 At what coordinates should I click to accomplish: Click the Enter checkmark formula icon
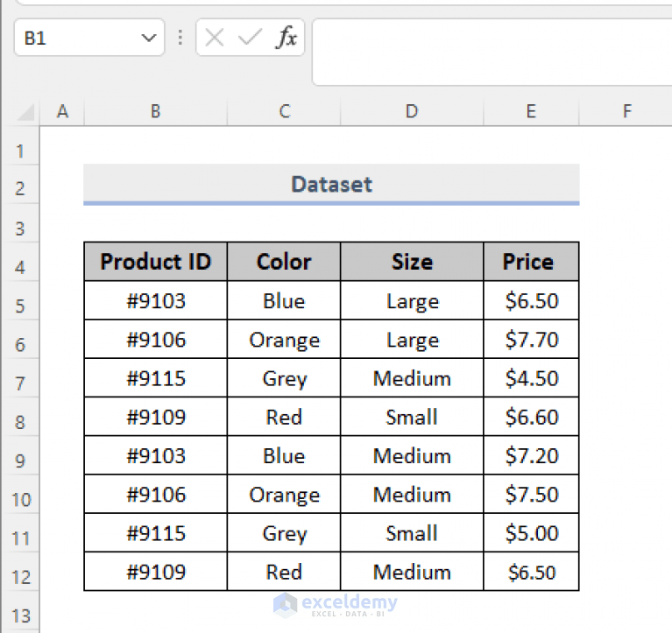(250, 38)
